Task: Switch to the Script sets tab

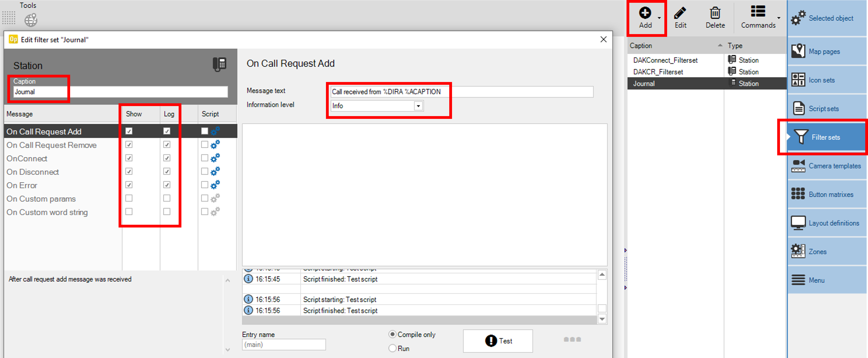Action: click(823, 109)
